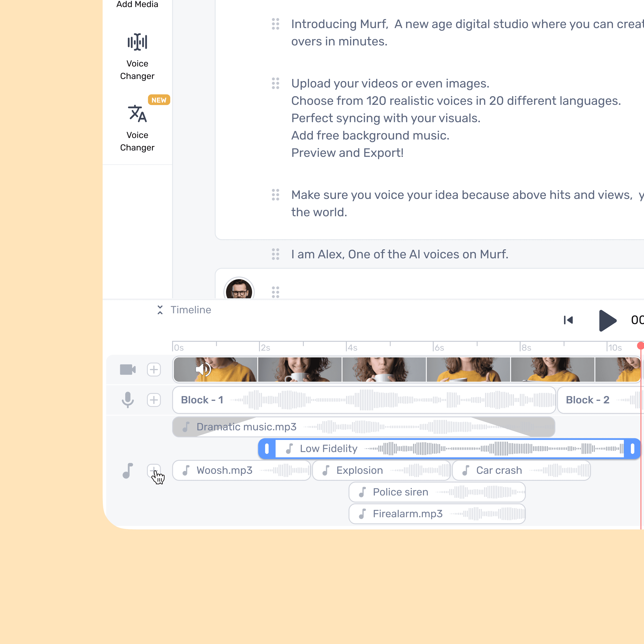Click drag handle beside 'I am Alex' block
644x644 pixels.
pos(275,254)
